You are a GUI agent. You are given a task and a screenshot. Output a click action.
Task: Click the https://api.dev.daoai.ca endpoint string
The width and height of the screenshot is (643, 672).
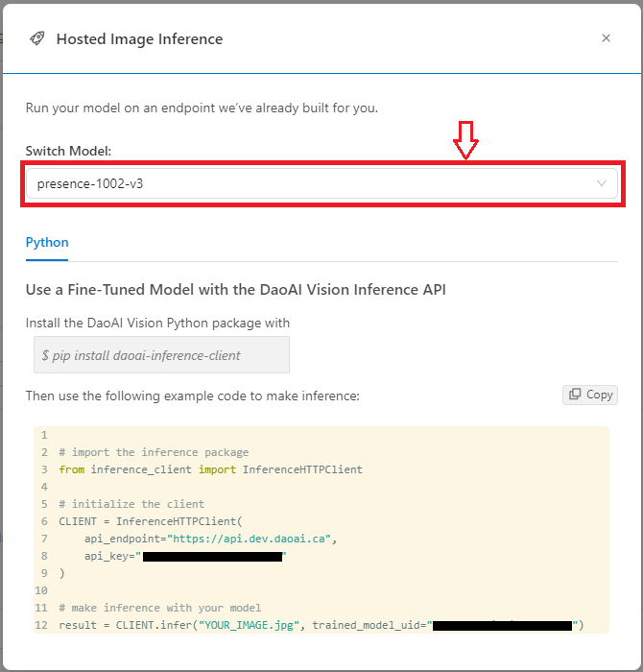tap(249, 539)
